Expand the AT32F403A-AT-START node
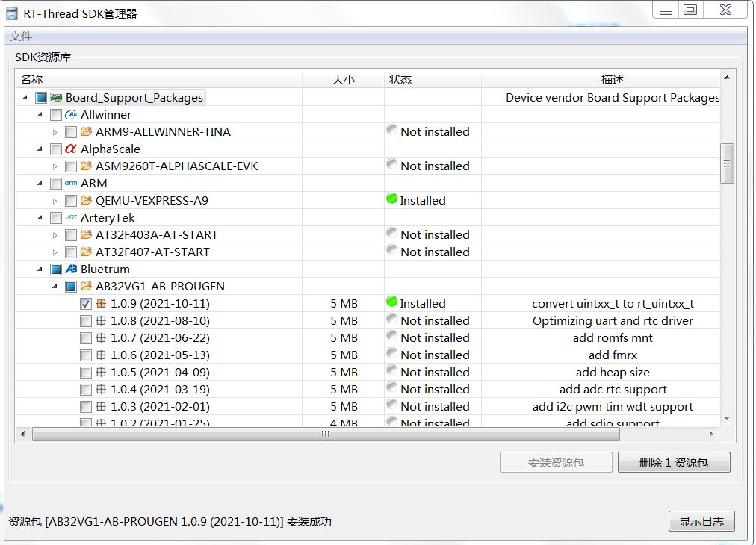The width and height of the screenshot is (756, 545). pyautogui.click(x=55, y=235)
